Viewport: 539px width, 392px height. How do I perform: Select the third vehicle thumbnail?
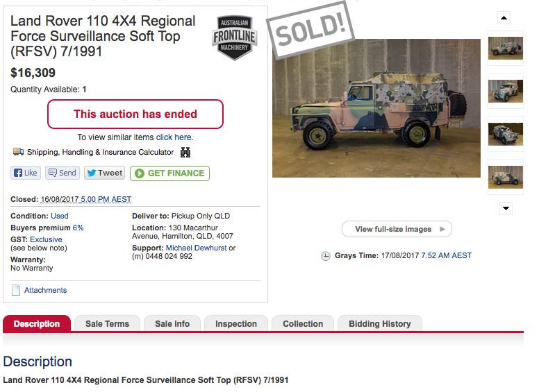[506, 134]
